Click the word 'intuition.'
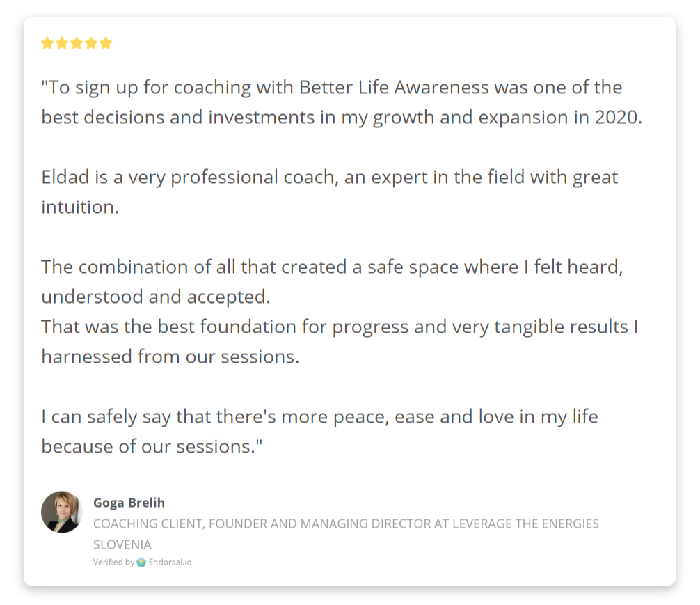This screenshot has height=605, width=700. click(x=80, y=207)
